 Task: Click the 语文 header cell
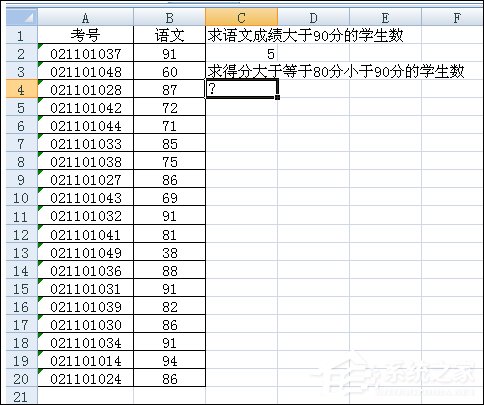coord(169,35)
